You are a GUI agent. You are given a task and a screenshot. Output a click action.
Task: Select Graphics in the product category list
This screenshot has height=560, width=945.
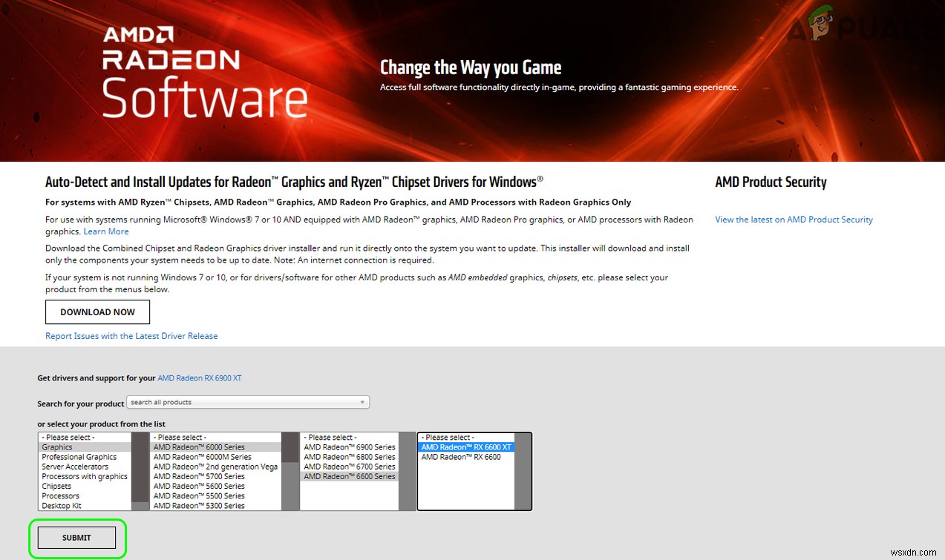[x=57, y=447]
